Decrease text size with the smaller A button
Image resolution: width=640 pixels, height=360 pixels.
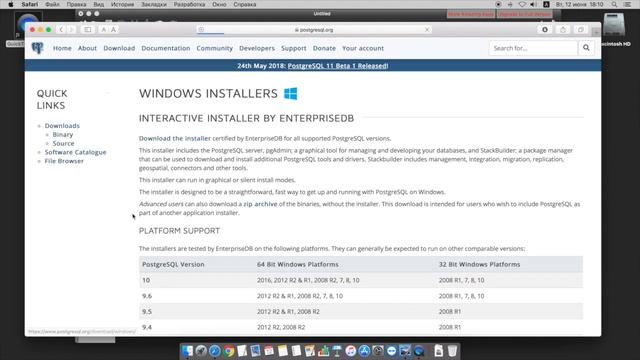(104, 30)
